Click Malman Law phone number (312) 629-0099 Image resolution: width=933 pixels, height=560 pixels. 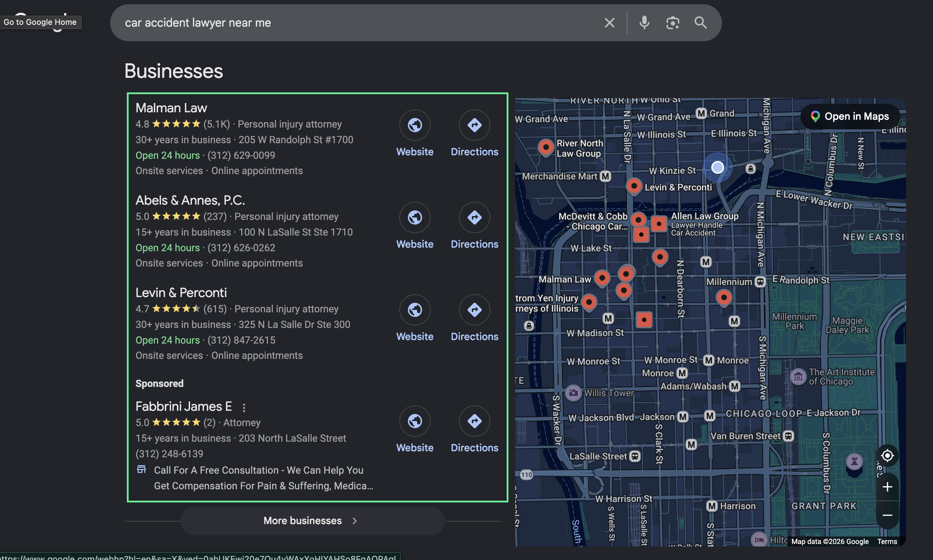pos(241,156)
